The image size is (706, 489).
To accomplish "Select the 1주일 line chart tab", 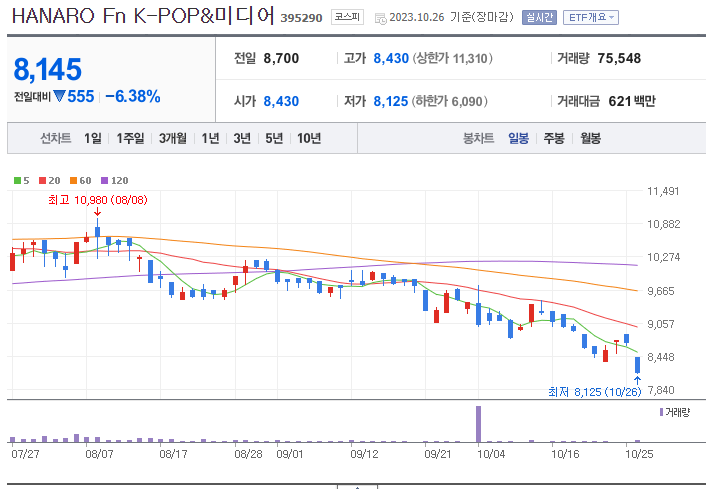I will 130,138.
